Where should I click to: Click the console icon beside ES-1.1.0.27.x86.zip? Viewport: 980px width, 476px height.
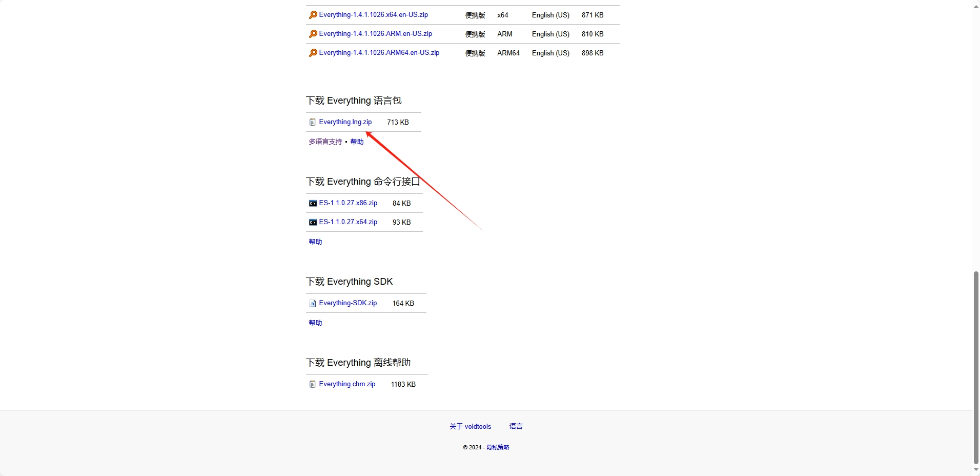coord(313,203)
